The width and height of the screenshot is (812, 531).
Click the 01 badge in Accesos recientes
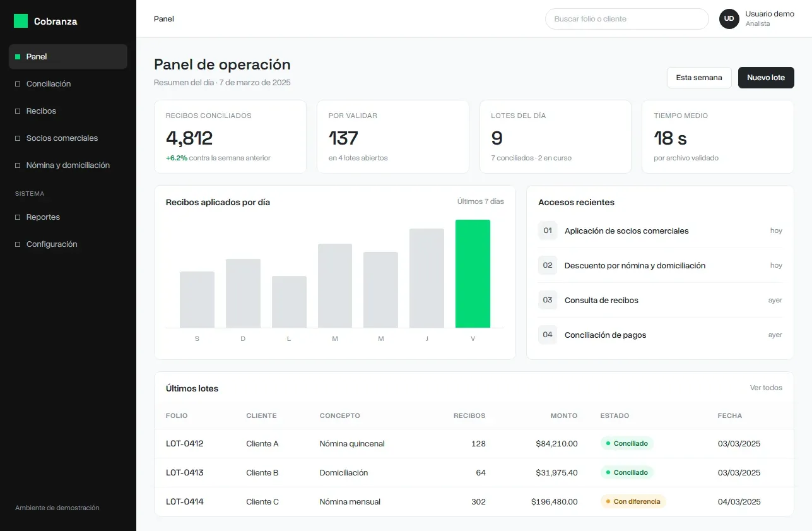(x=548, y=230)
